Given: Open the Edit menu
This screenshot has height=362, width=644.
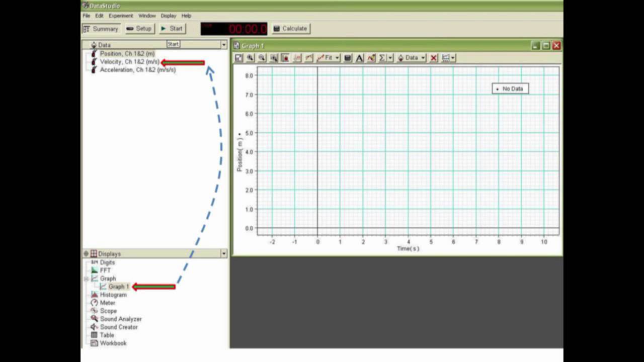Looking at the screenshot, I should click(x=99, y=16).
